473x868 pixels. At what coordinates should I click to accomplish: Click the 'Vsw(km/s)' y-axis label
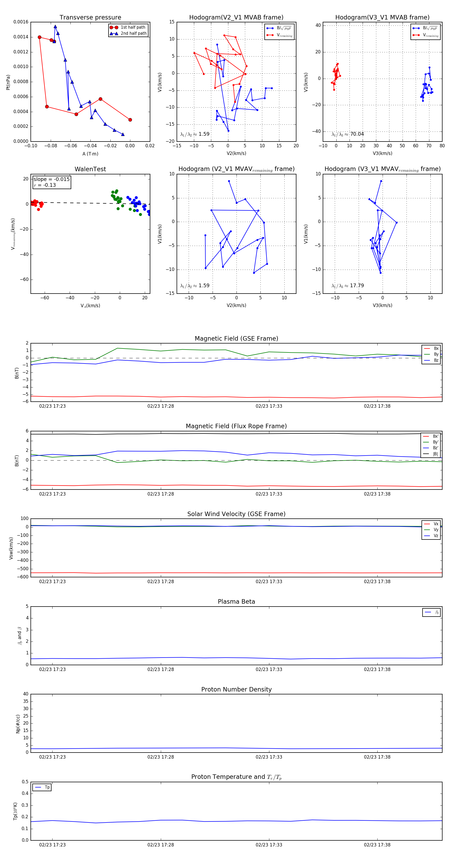tap(11, 549)
